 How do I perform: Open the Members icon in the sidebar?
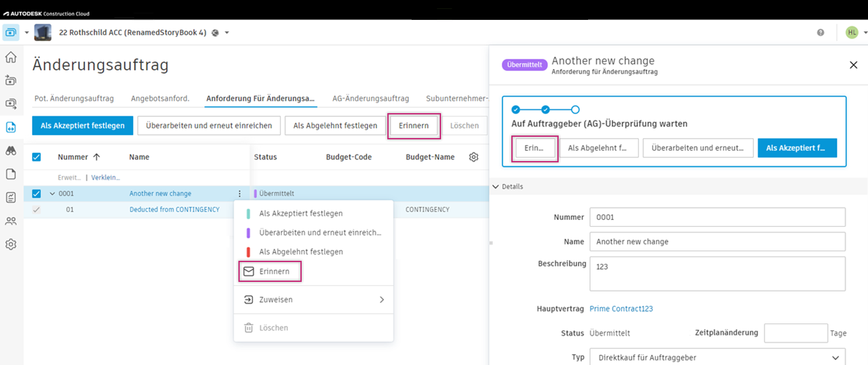pyautogui.click(x=11, y=221)
